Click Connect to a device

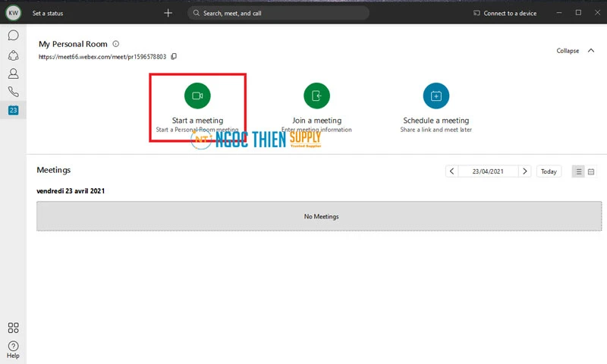[x=505, y=13]
